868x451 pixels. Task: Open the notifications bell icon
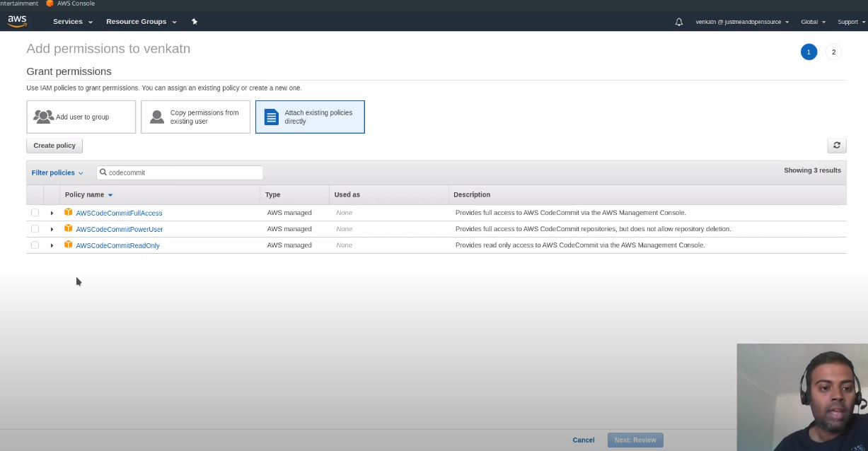(679, 22)
